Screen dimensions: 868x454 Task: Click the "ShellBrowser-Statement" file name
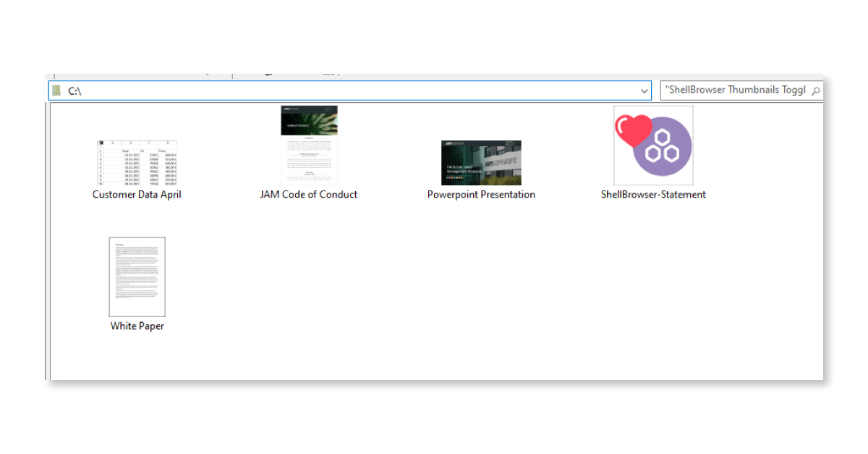pyautogui.click(x=653, y=195)
